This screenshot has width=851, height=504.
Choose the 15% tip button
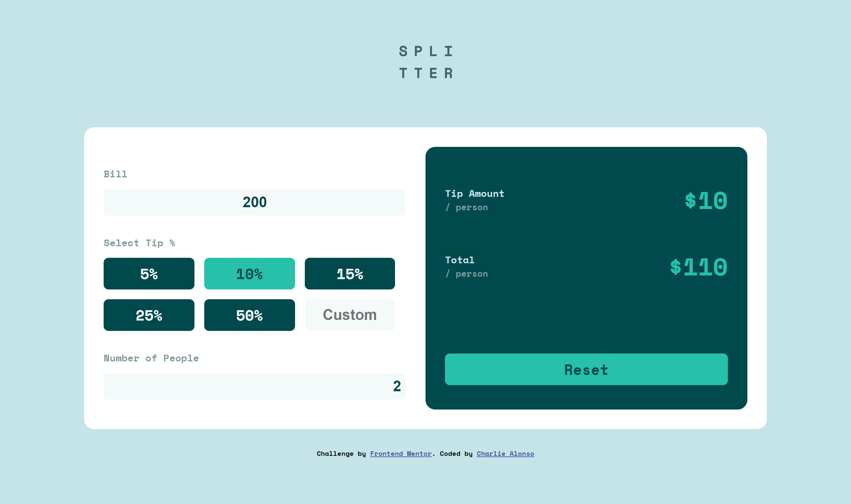coord(350,274)
